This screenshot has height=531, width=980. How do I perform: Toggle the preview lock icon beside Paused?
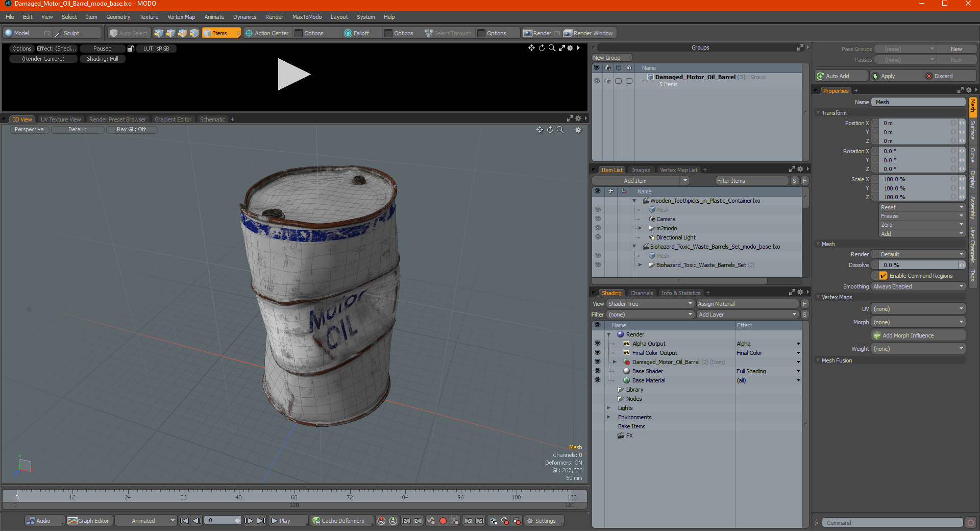tap(131, 49)
